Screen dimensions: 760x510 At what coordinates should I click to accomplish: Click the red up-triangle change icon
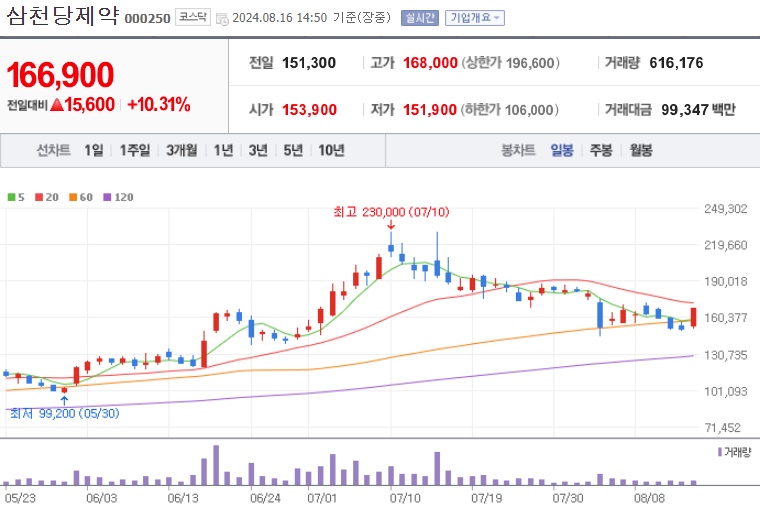57,104
